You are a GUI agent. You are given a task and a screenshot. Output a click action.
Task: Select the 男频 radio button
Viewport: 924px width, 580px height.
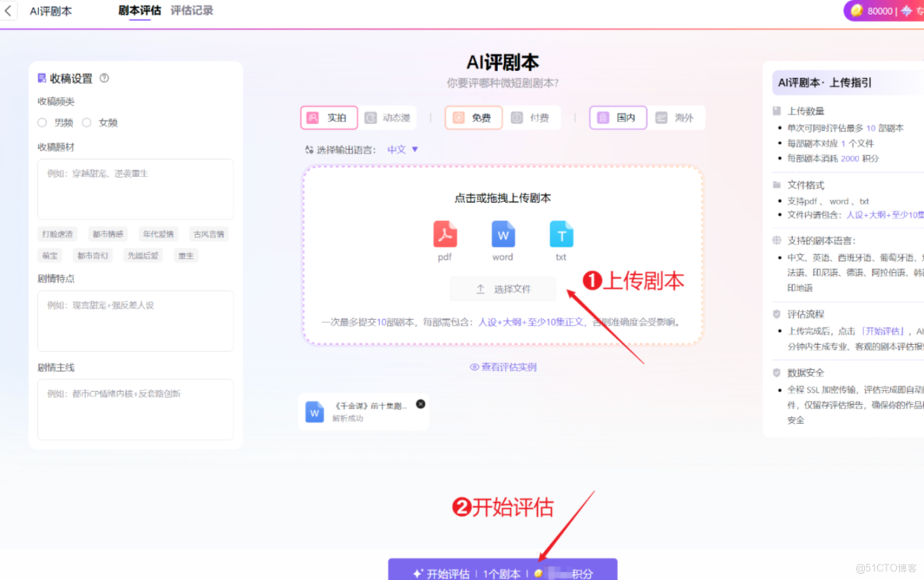(x=41, y=122)
